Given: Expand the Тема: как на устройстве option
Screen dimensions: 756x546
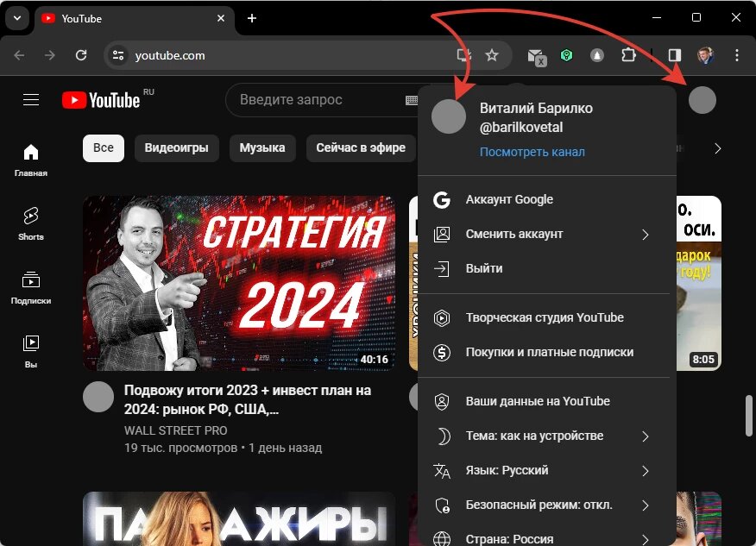Looking at the screenshot, I should (536, 436).
